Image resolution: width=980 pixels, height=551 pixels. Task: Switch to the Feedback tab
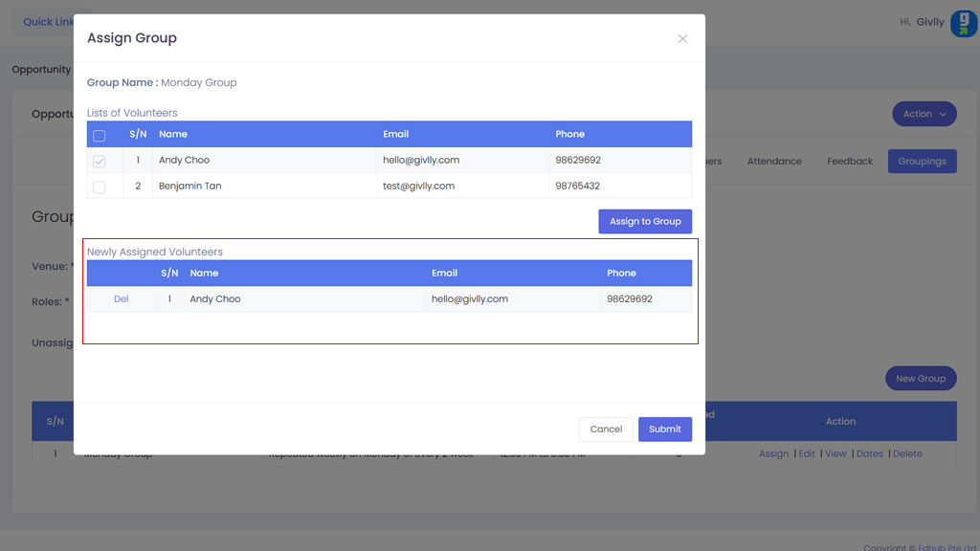pyautogui.click(x=849, y=162)
